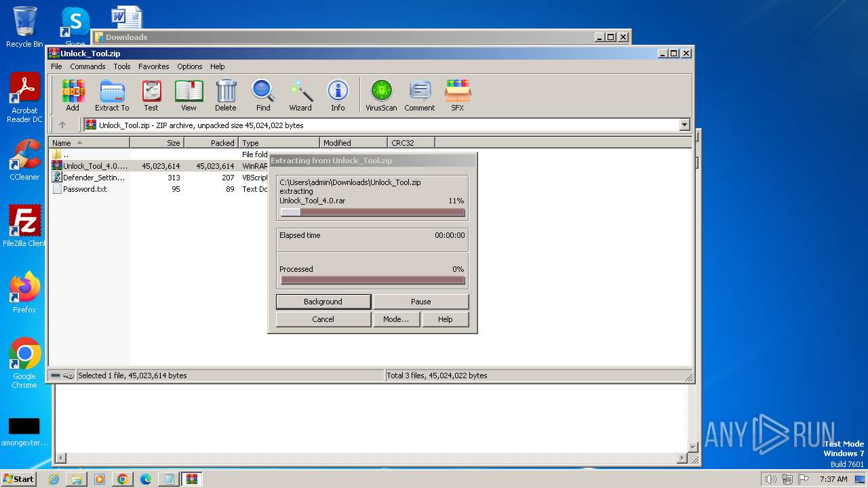The height and width of the screenshot is (488, 868).
Task: Sort by Packed column header
Action: (211, 143)
